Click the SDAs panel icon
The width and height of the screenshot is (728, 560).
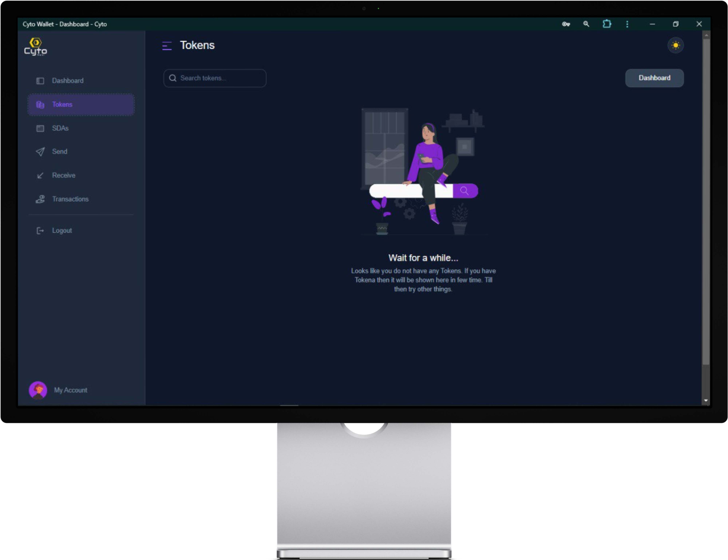tap(40, 128)
